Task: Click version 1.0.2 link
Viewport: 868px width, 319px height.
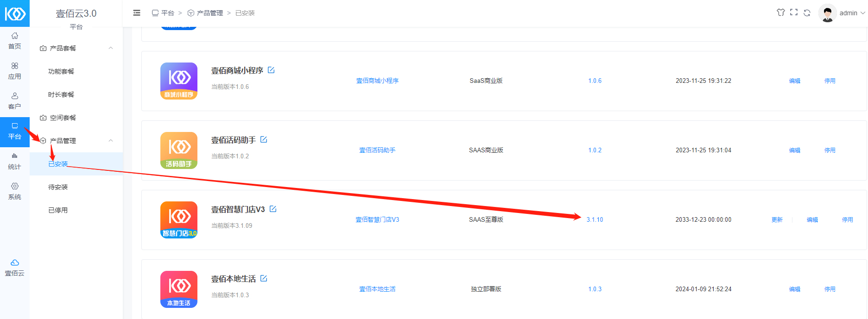Action: [595, 150]
